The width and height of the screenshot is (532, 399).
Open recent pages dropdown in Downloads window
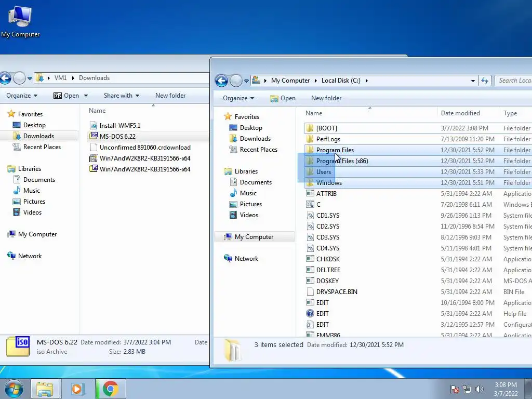point(30,78)
